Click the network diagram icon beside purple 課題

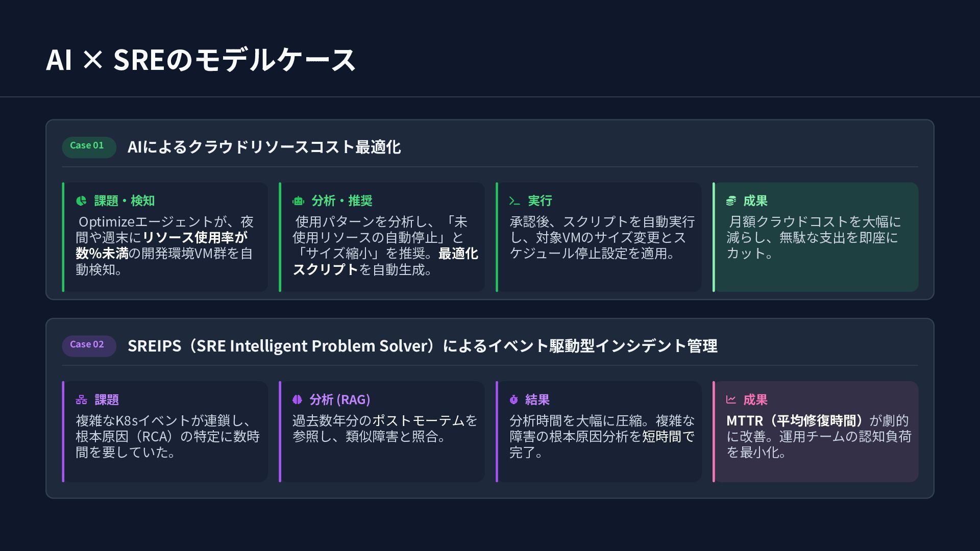coord(82,400)
